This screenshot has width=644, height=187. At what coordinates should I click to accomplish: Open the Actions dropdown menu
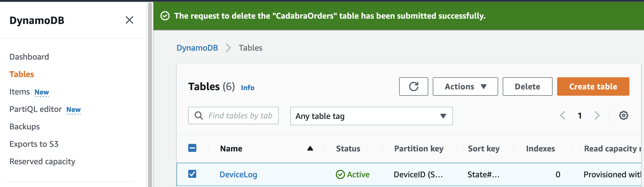(x=465, y=87)
